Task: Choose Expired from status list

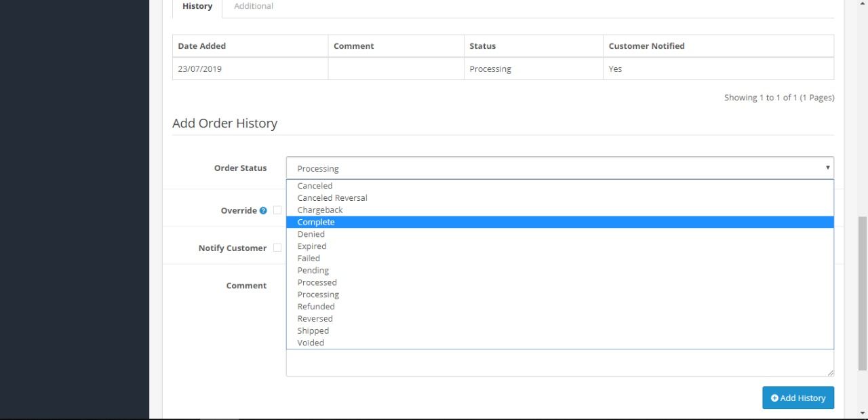Action: click(312, 246)
